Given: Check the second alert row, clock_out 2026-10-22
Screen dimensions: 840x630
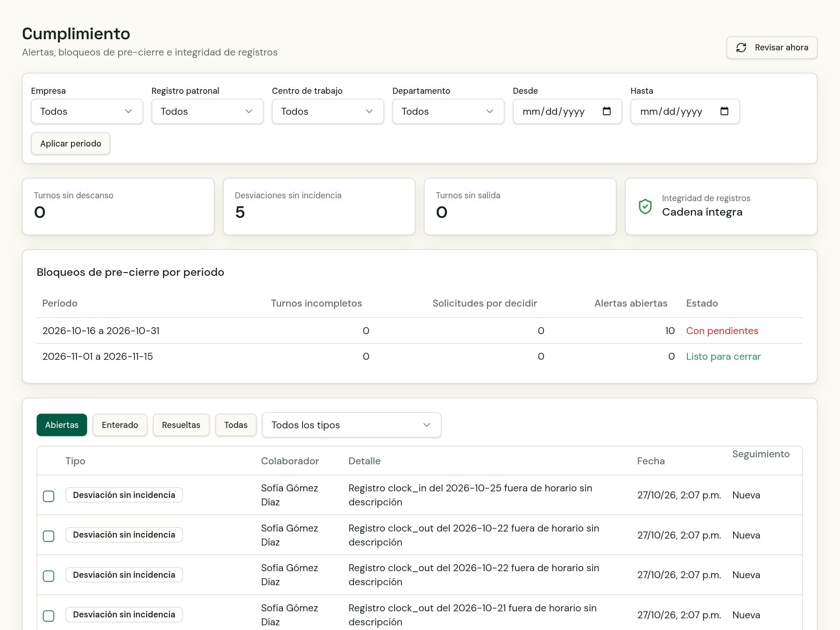Looking at the screenshot, I should click(49, 536).
